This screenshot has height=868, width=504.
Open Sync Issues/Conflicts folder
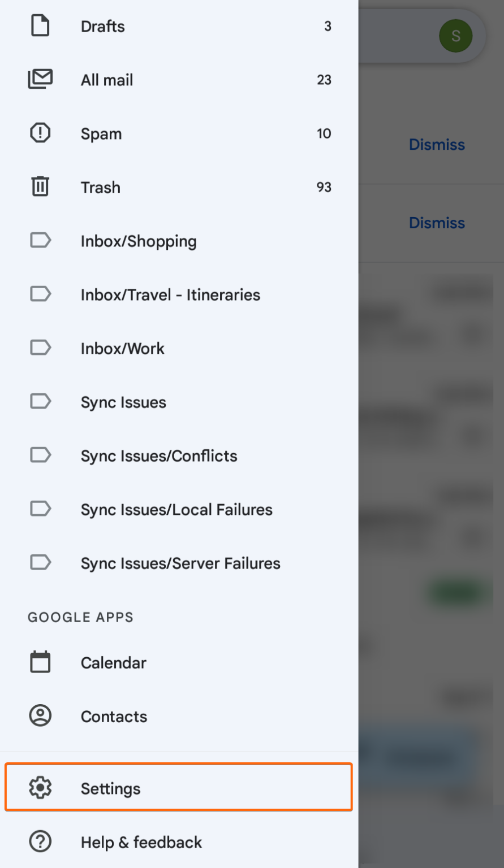point(158,455)
